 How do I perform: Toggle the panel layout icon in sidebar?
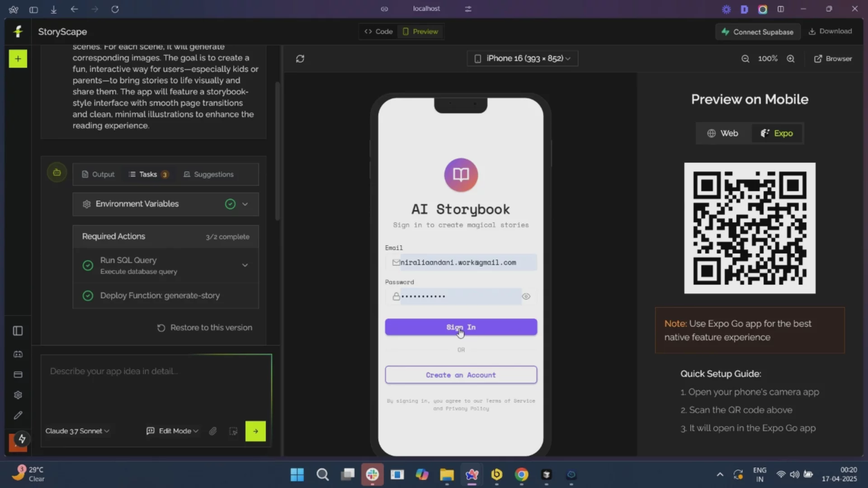(x=17, y=331)
